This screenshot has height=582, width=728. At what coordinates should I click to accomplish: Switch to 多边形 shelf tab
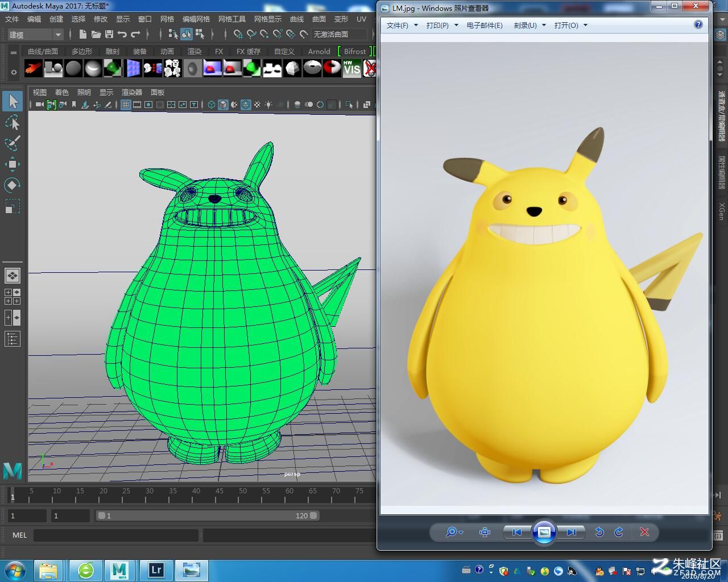pyautogui.click(x=81, y=51)
